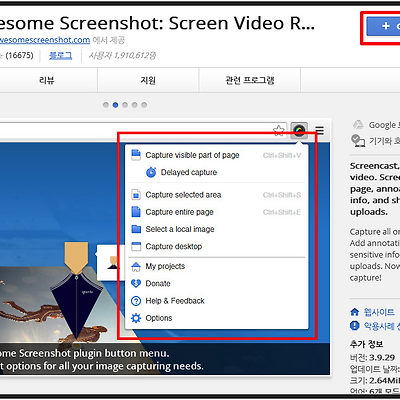
Task: Click the Delayed capture timer icon
Action: 151,172
